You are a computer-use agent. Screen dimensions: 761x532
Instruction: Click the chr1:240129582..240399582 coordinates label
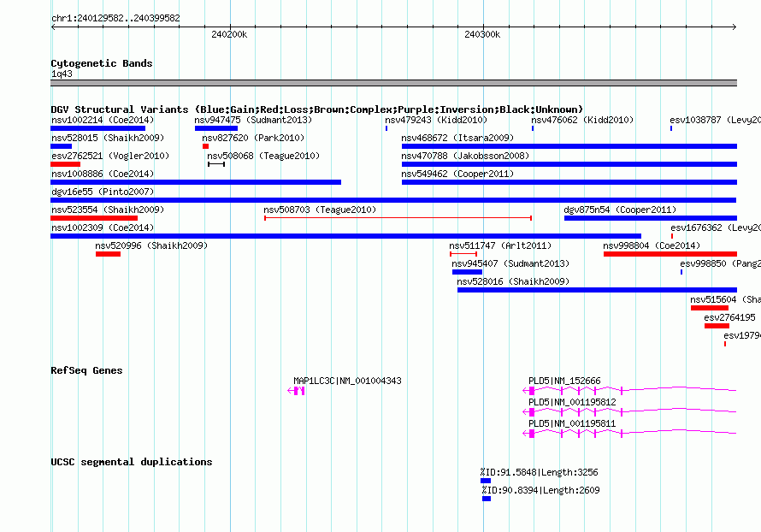click(x=115, y=19)
